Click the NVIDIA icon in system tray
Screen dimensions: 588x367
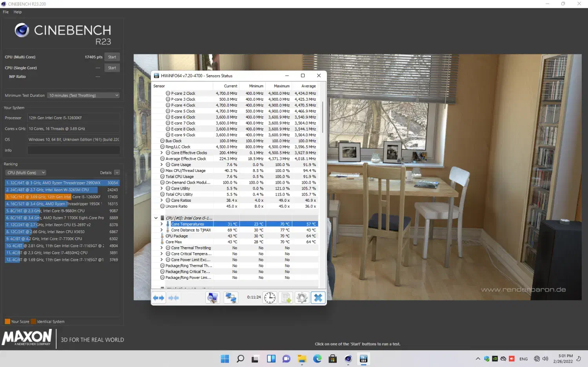(x=495, y=359)
